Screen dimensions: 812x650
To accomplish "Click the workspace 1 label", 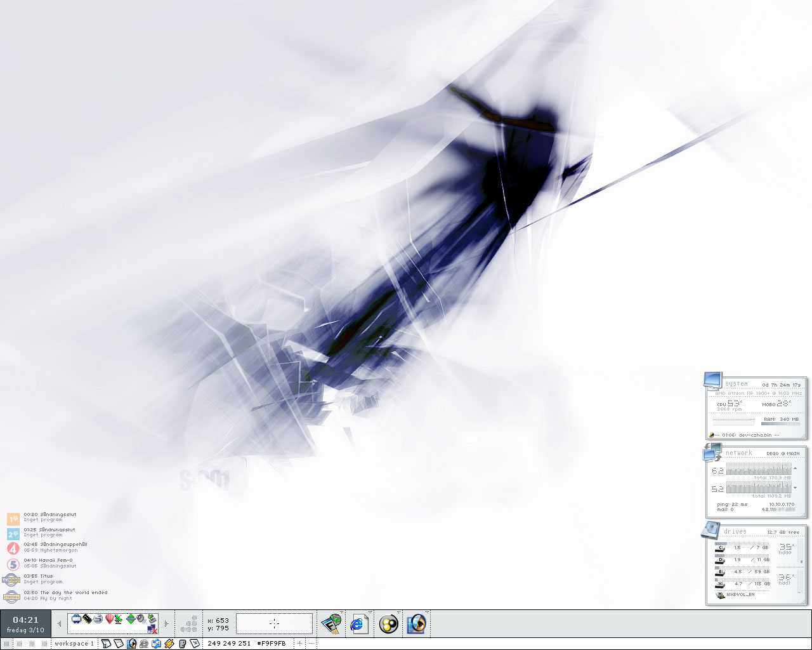I will coord(74,643).
